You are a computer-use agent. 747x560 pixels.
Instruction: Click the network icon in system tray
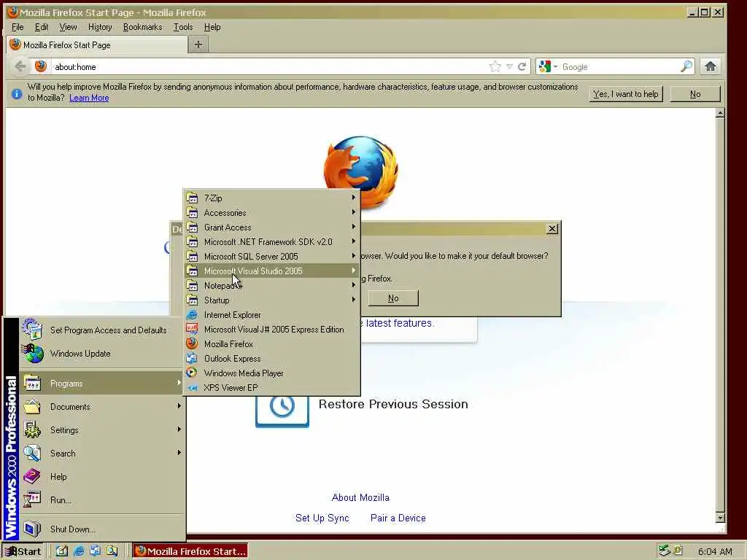665,551
